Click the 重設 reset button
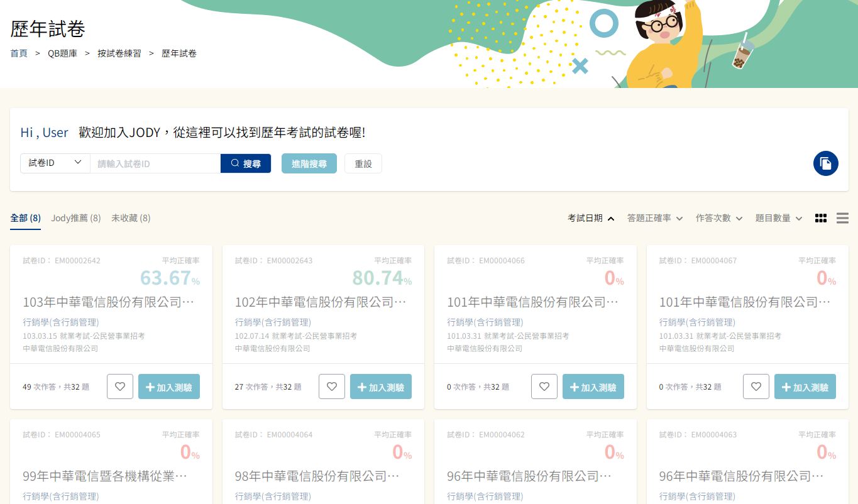 coord(363,163)
